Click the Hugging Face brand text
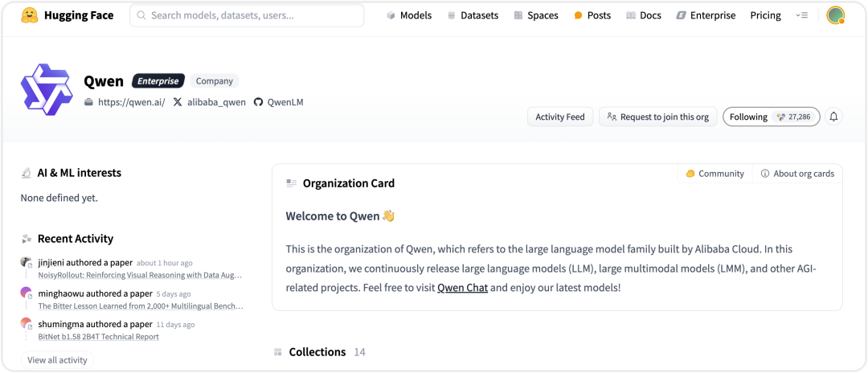The width and height of the screenshot is (868, 373). pos(79,15)
